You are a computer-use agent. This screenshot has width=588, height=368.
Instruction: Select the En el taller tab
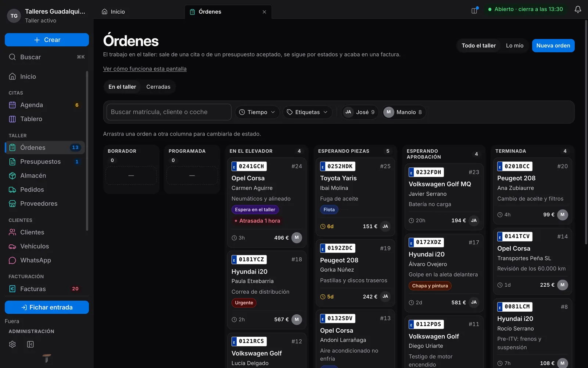(x=122, y=87)
